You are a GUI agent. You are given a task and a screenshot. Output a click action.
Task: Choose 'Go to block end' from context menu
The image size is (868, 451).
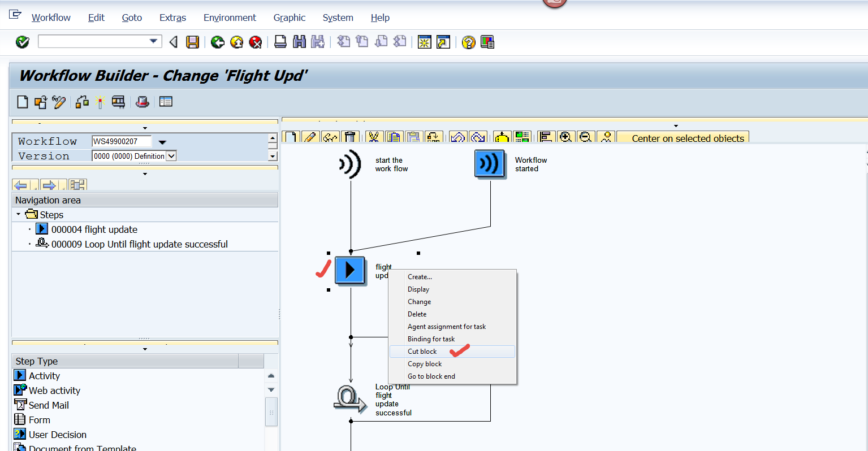[x=452, y=376]
